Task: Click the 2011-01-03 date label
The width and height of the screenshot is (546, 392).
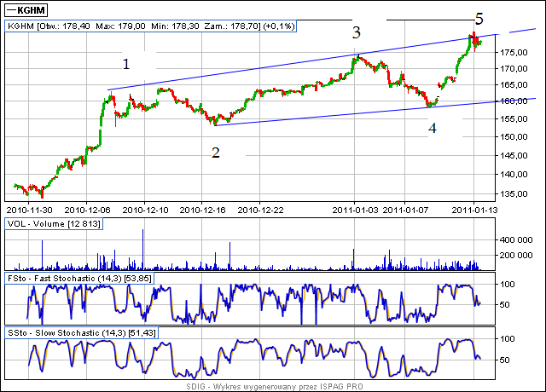Action: (354, 207)
